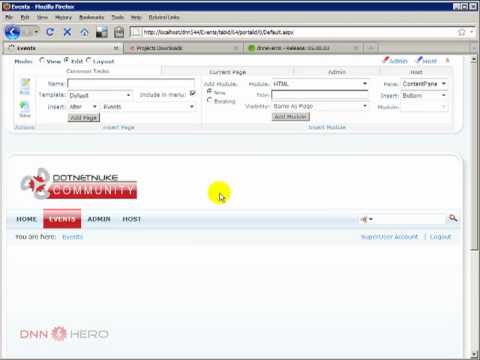Open the search scope icon beside search box
Image resolution: width=480 pixels, height=360 pixels.
[x=366, y=219]
